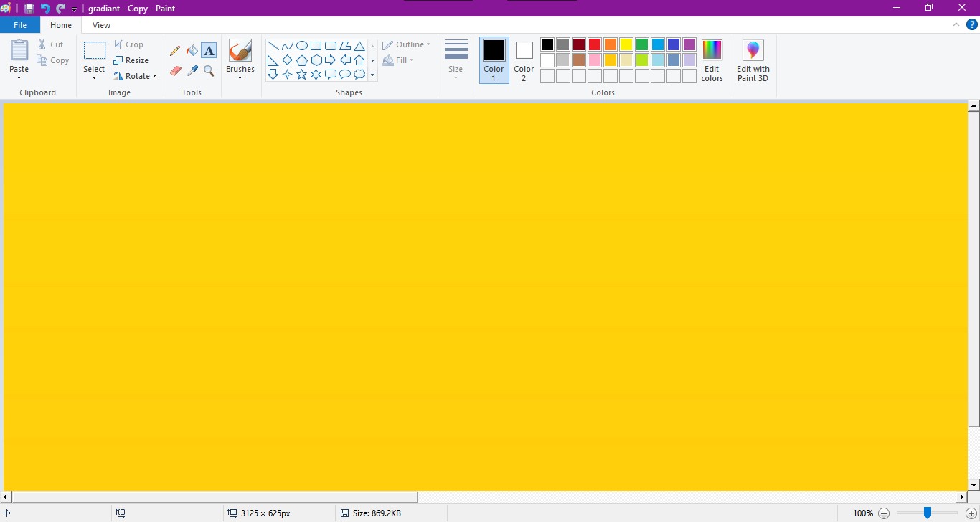Image resolution: width=980 pixels, height=522 pixels.
Task: Activate Color 1 foreground selector
Action: coord(494,60)
